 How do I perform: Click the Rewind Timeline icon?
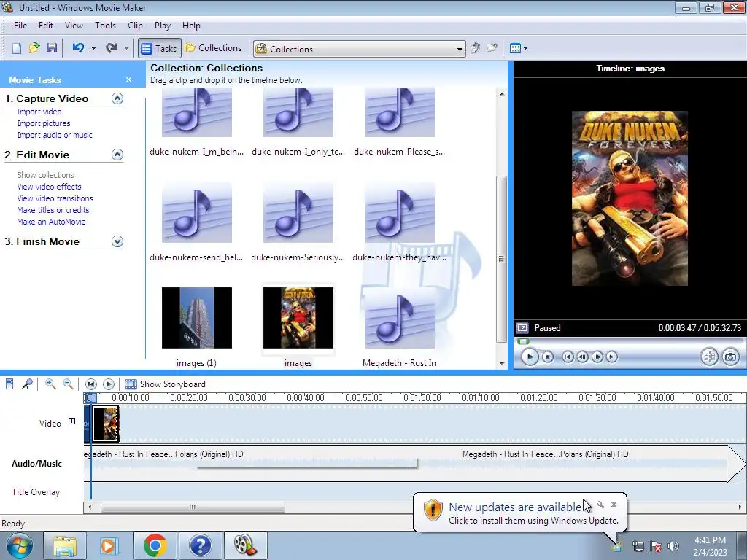91,384
